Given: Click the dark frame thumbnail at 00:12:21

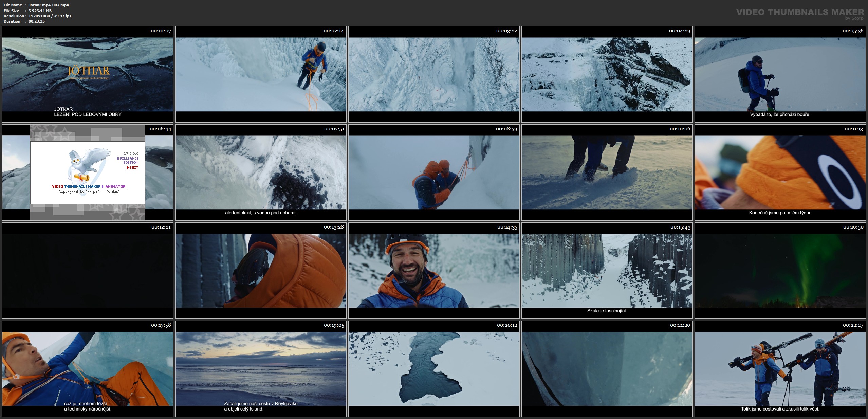Looking at the screenshot, I should click(88, 271).
